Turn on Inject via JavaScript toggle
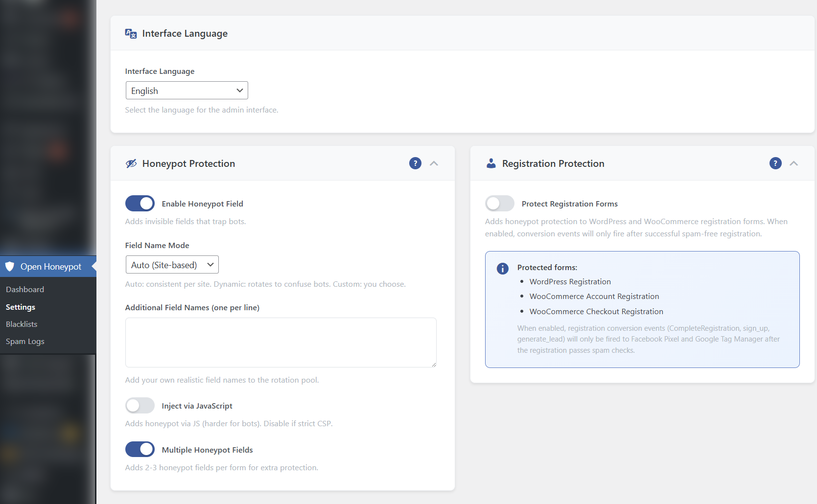817x504 pixels. tap(140, 406)
